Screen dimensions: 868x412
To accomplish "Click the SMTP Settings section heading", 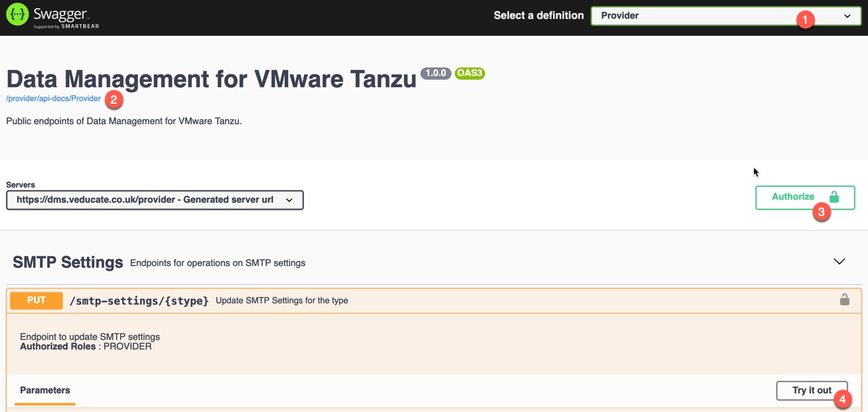I will click(68, 262).
